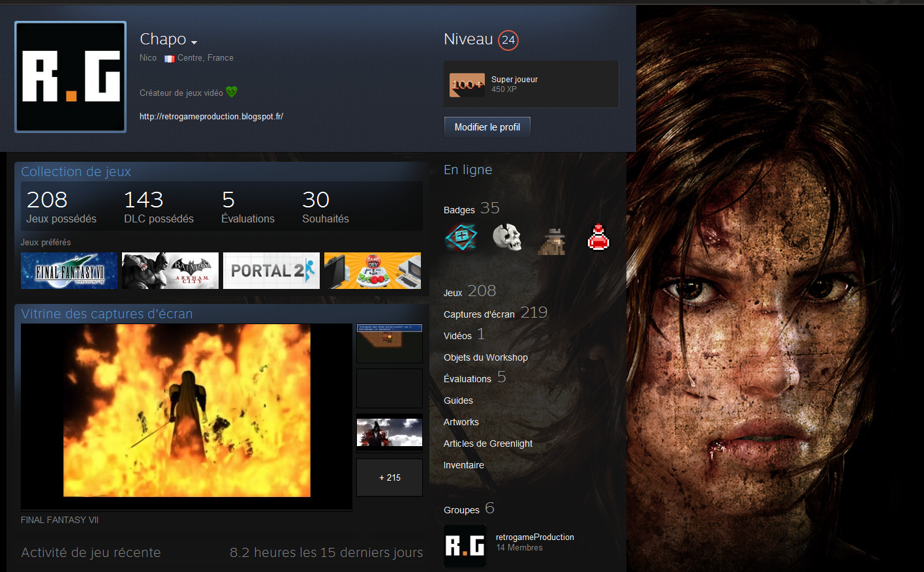Click the Nico real name text
The height and width of the screenshot is (572, 924).
[x=148, y=58]
